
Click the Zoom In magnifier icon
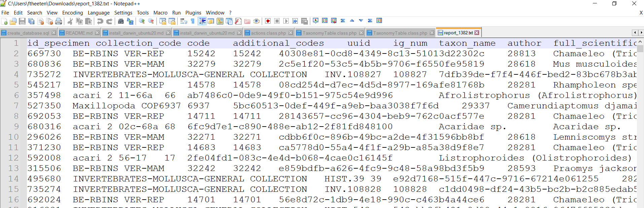pyautogui.click(x=142, y=21)
